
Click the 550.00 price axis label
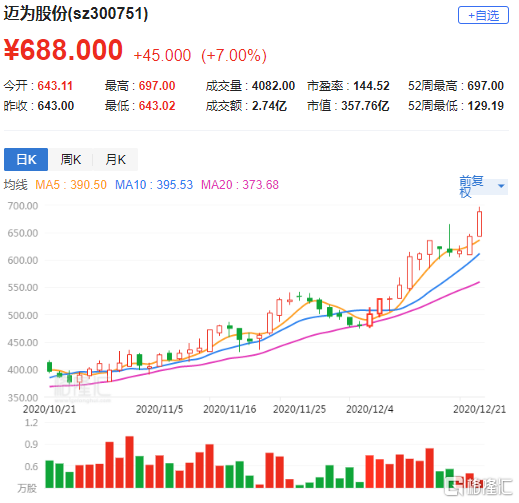(23, 288)
